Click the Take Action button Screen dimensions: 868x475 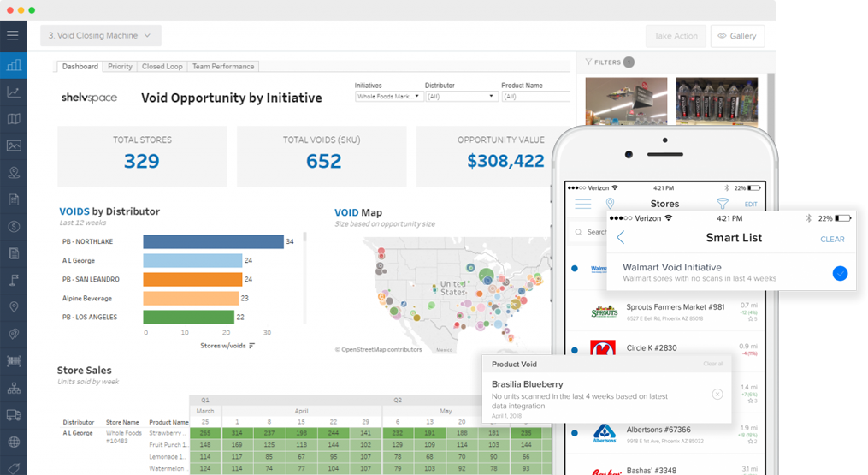point(676,36)
